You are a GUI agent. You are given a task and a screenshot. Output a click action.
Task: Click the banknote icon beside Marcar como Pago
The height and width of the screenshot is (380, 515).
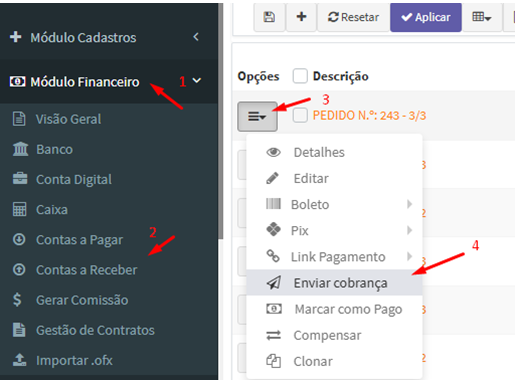[274, 309]
